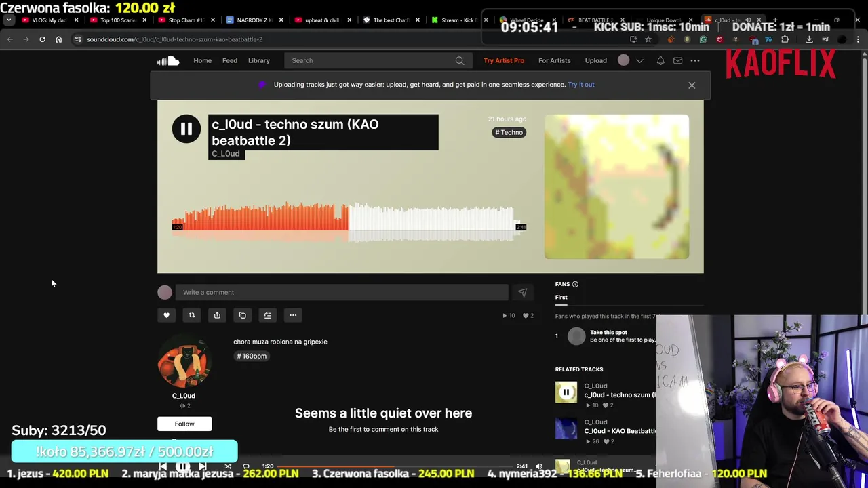The image size is (868, 488).
Task: Open the header more options menu
Action: coord(695,60)
